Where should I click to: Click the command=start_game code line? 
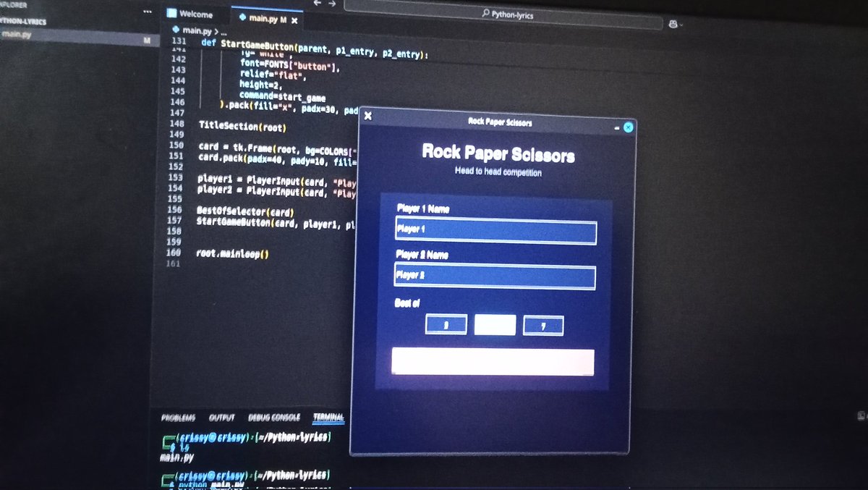(x=283, y=98)
